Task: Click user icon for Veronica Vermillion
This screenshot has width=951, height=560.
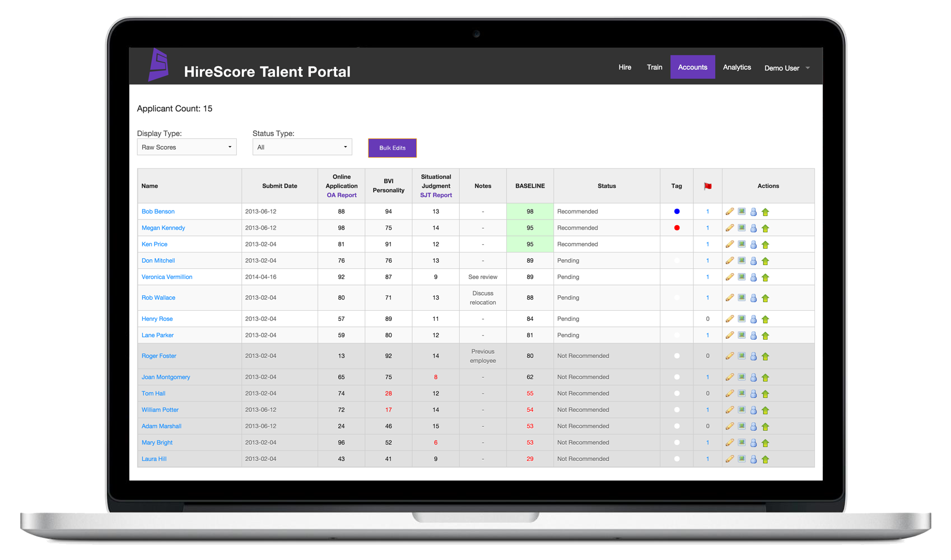Action: coord(753,277)
